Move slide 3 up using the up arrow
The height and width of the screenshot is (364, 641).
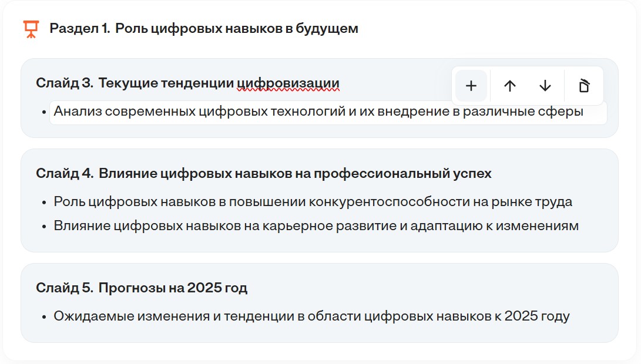click(x=510, y=86)
